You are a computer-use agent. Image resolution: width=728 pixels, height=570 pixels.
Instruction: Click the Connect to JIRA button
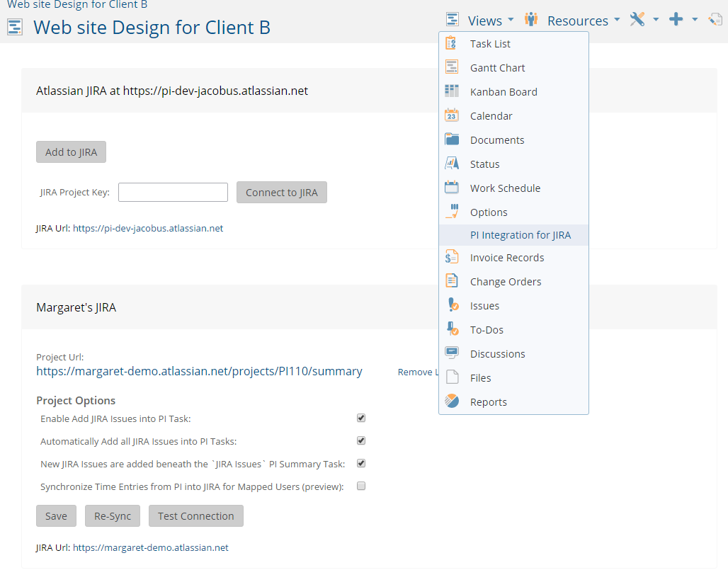(282, 192)
